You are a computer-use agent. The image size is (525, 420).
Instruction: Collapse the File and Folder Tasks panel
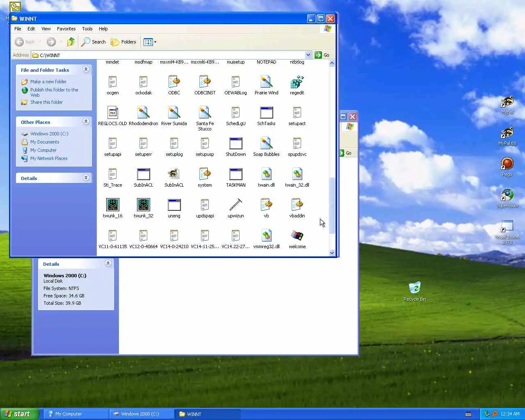[86, 69]
